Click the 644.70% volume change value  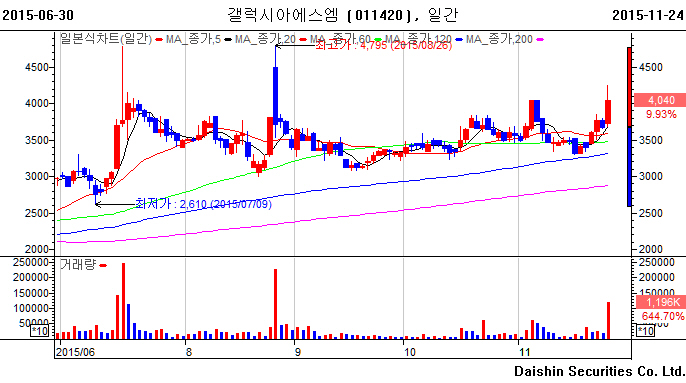[x=663, y=316]
